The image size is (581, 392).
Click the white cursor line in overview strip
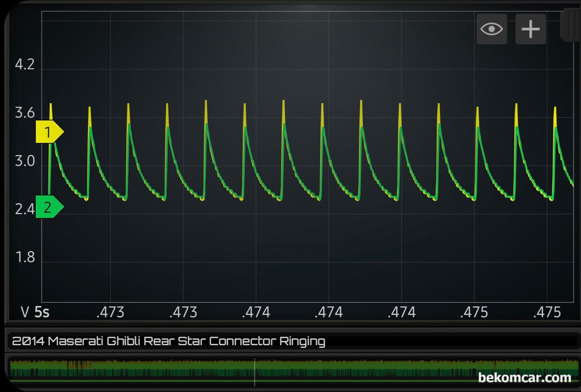click(255, 372)
